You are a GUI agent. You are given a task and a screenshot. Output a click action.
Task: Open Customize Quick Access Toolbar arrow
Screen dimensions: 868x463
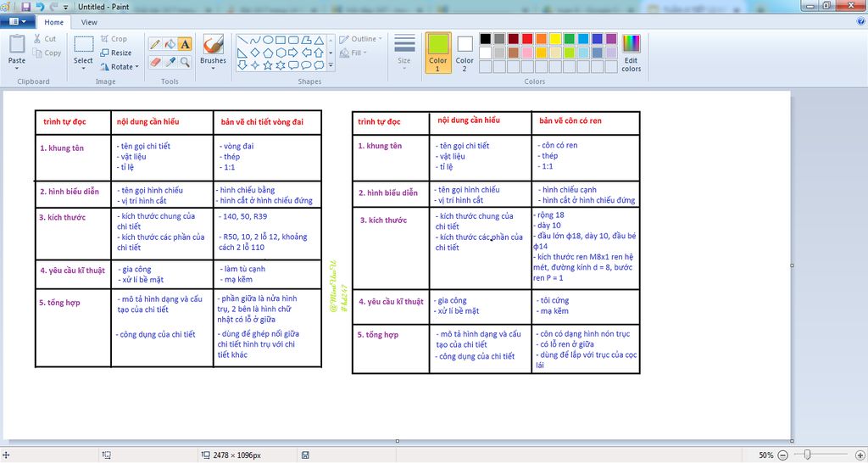point(66,7)
